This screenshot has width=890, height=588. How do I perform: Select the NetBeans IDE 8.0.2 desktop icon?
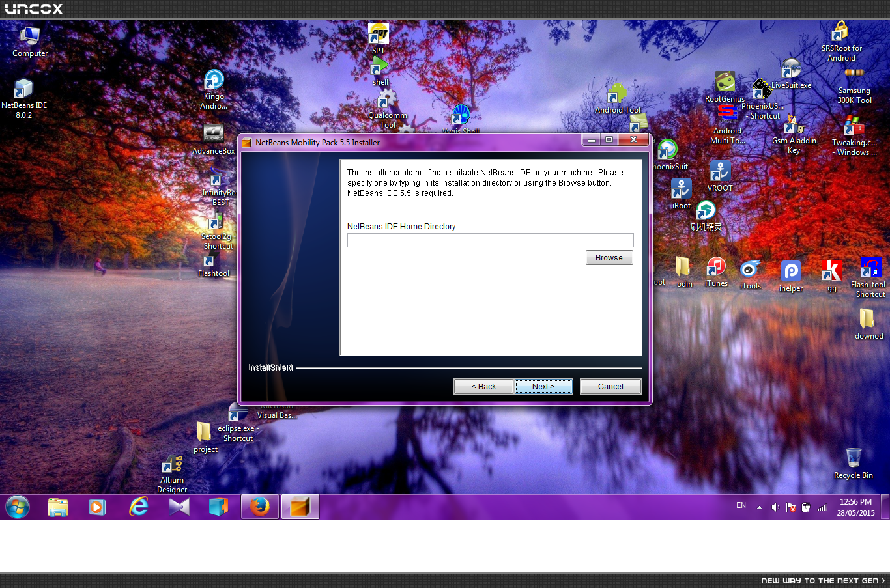click(x=23, y=99)
